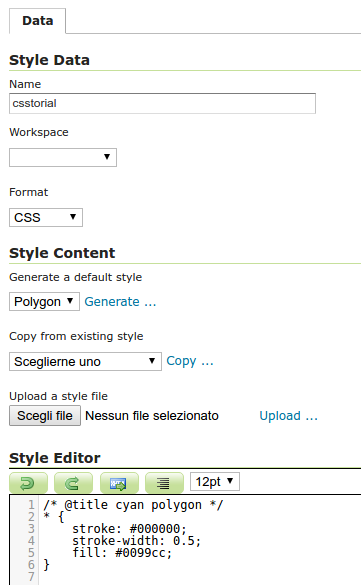Click the fill: #0099cc line in editor

point(122,553)
